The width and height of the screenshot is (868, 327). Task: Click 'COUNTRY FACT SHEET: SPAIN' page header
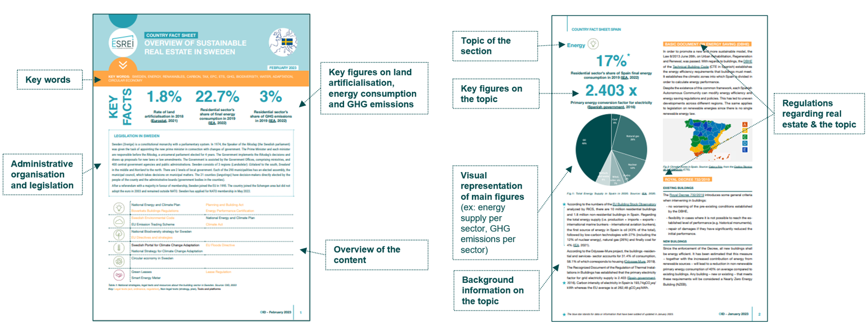pyautogui.click(x=596, y=29)
